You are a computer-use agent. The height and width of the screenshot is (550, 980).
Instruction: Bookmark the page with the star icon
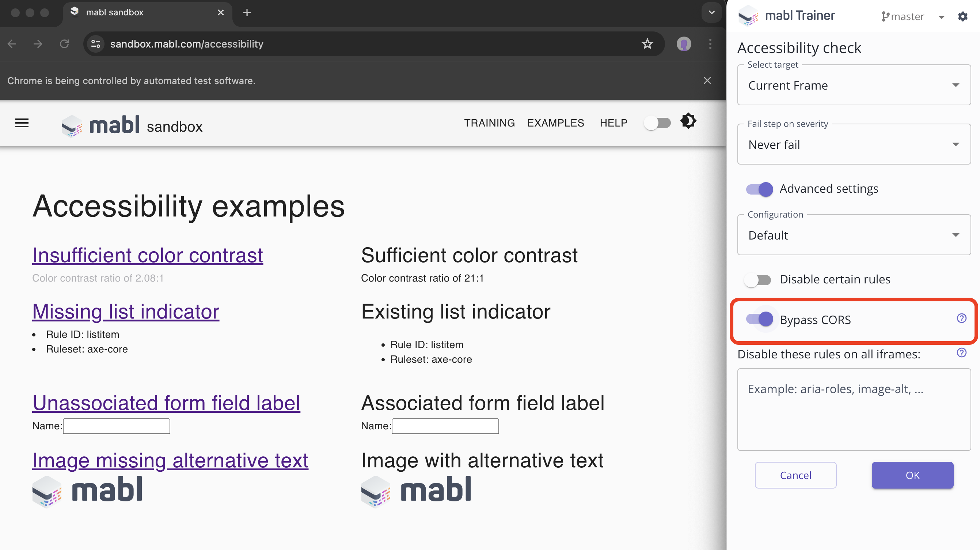[647, 44]
